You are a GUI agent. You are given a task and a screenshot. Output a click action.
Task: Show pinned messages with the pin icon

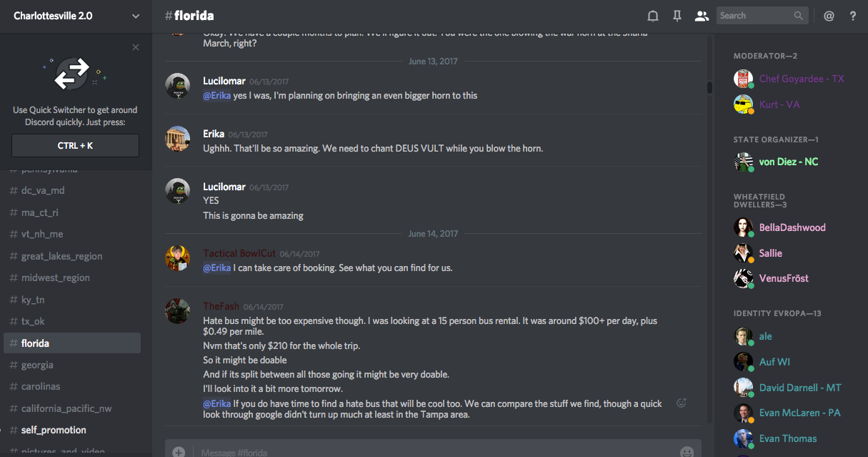(x=677, y=16)
